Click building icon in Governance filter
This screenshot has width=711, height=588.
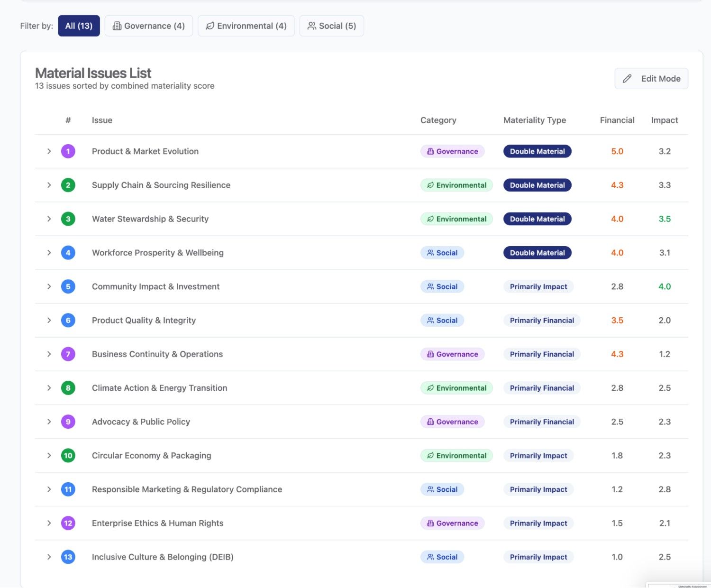(x=117, y=26)
